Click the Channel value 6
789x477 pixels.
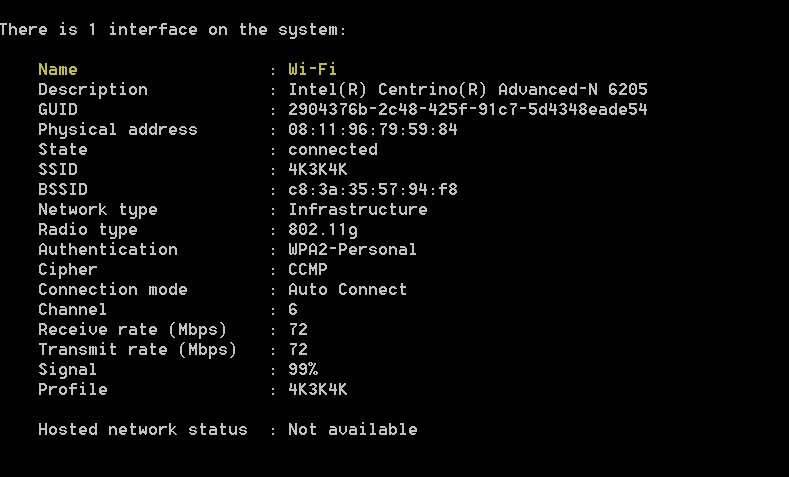pyautogui.click(x=293, y=310)
